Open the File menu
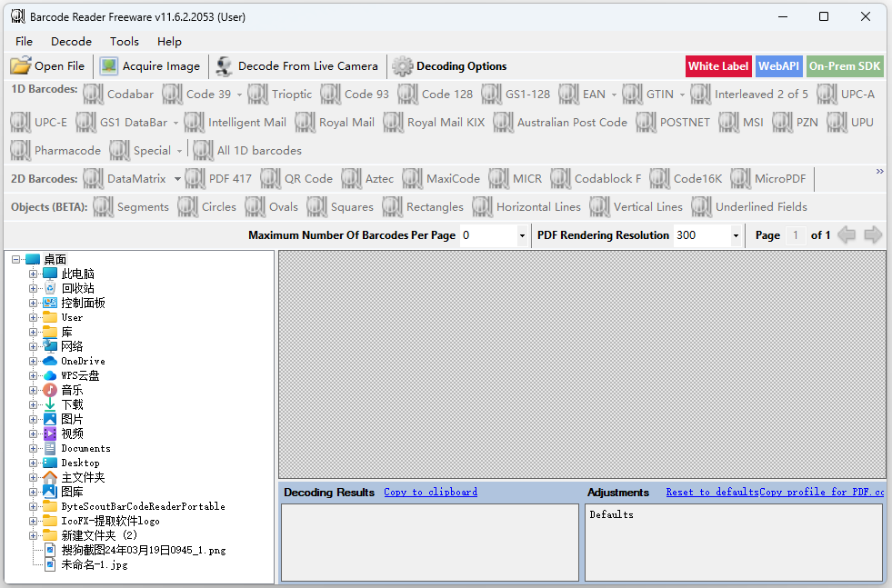This screenshot has width=892, height=588. pyautogui.click(x=24, y=42)
